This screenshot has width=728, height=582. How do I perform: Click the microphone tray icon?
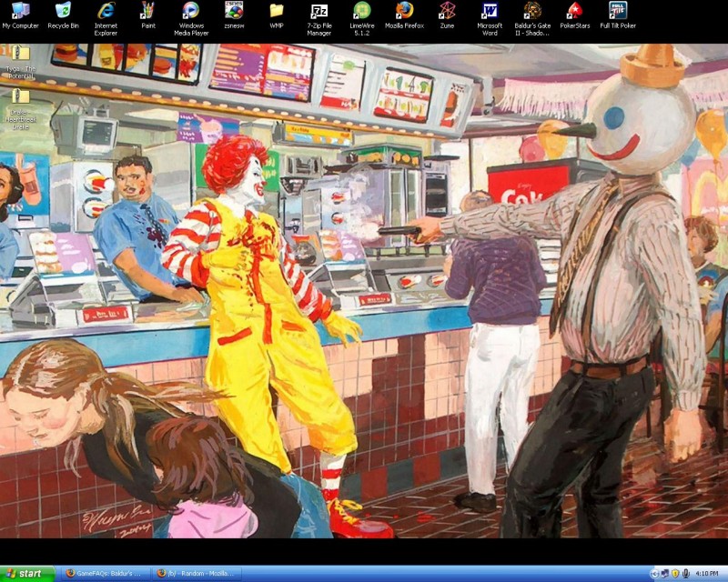[x=686, y=574]
